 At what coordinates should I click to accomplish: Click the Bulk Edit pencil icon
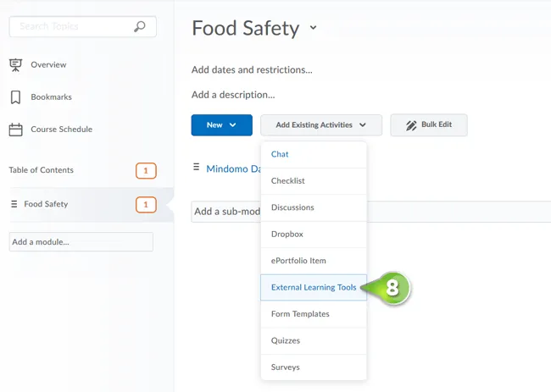(411, 125)
